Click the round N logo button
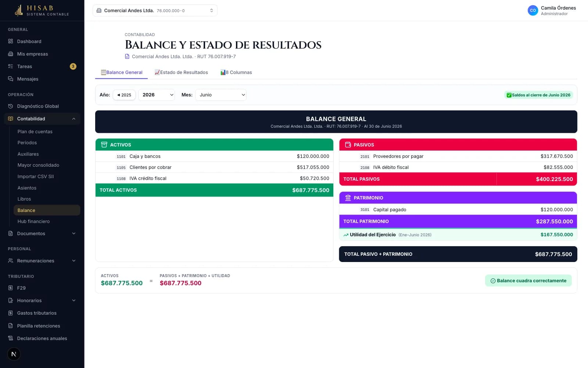 pyautogui.click(x=14, y=354)
